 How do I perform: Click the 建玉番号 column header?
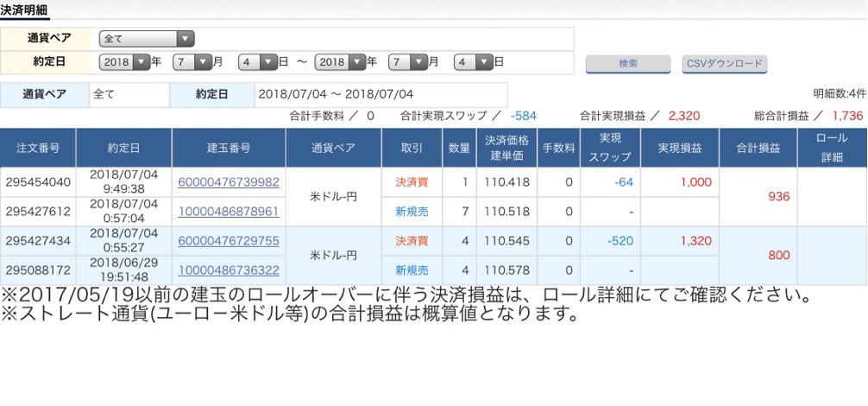(229, 148)
